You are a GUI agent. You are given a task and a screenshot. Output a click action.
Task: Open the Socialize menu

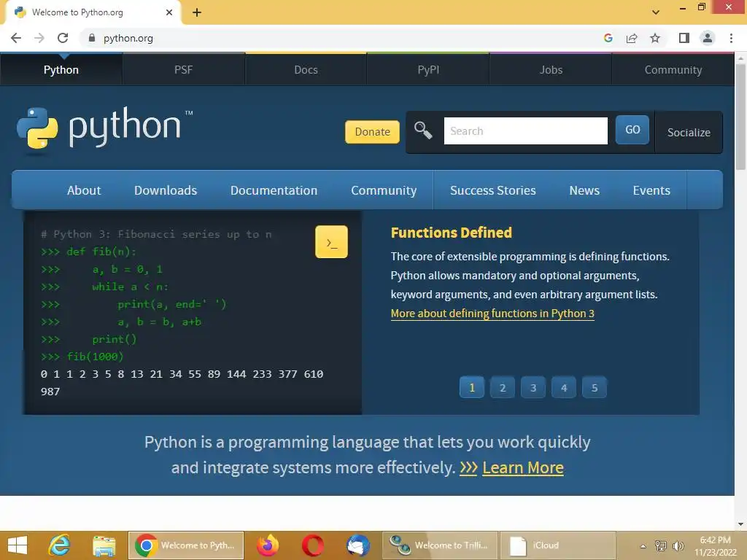tap(689, 132)
